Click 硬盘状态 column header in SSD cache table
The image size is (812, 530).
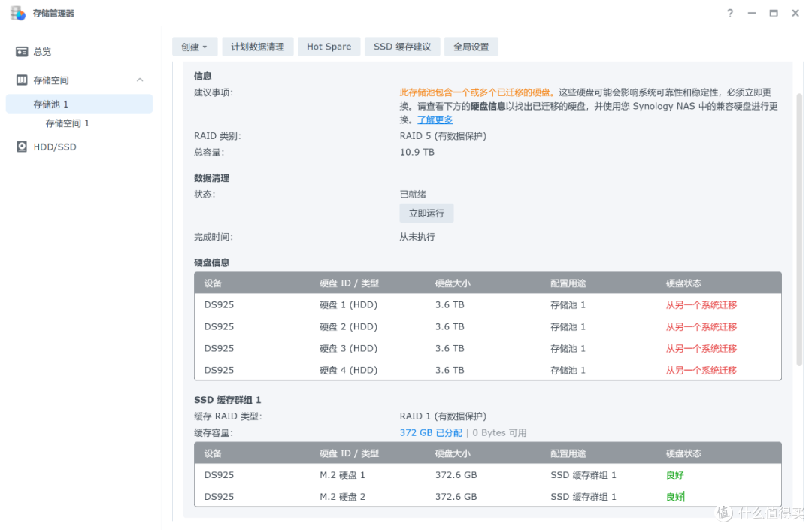683,453
